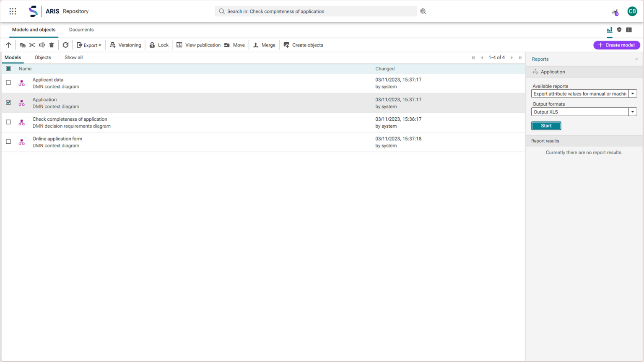This screenshot has height=362, width=644.
Task: Check the Applicant data checkbox
Action: point(8,83)
